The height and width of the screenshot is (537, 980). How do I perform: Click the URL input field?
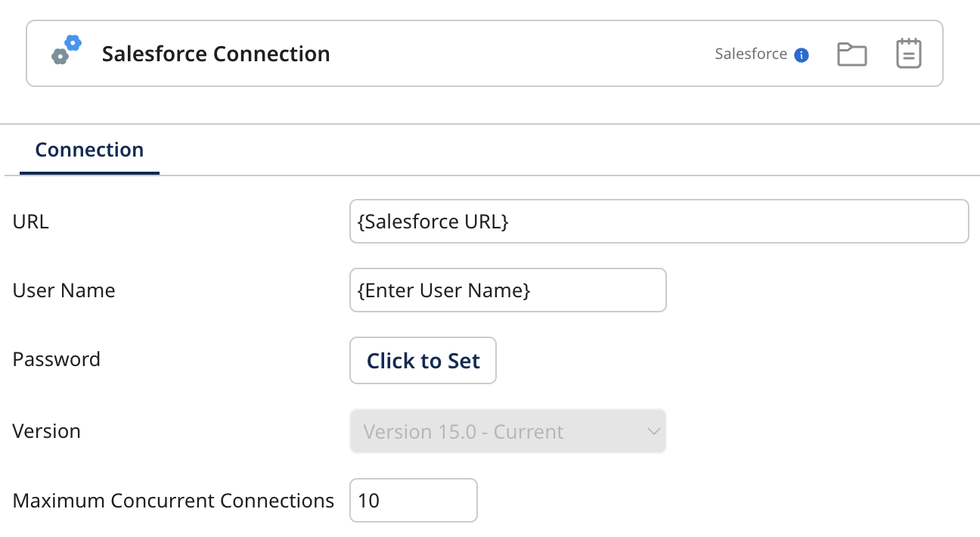659,222
